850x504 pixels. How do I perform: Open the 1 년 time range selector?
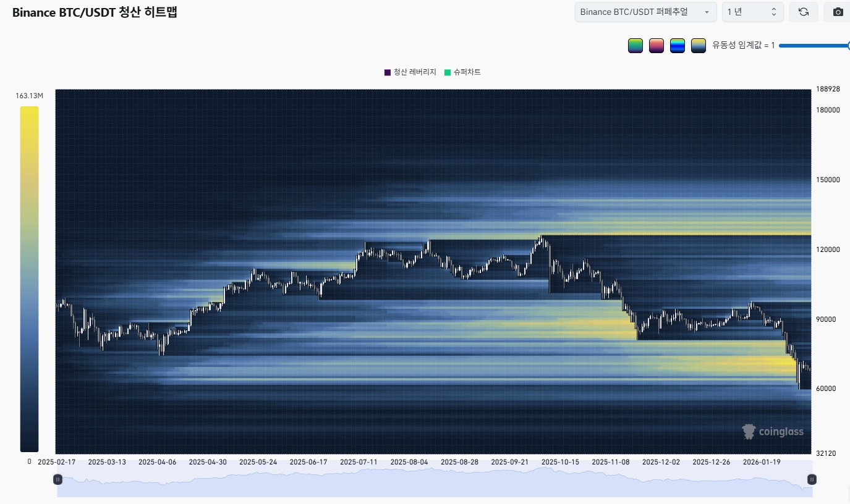(752, 12)
